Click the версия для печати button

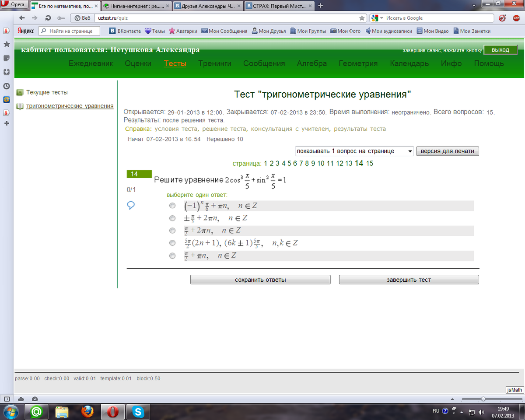(448, 151)
